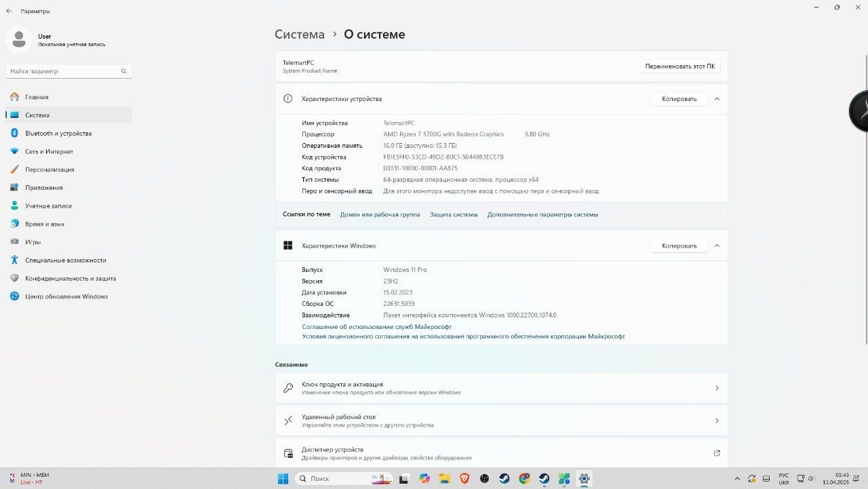Open Bluetooth и устройства settings

pyautogui.click(x=68, y=134)
